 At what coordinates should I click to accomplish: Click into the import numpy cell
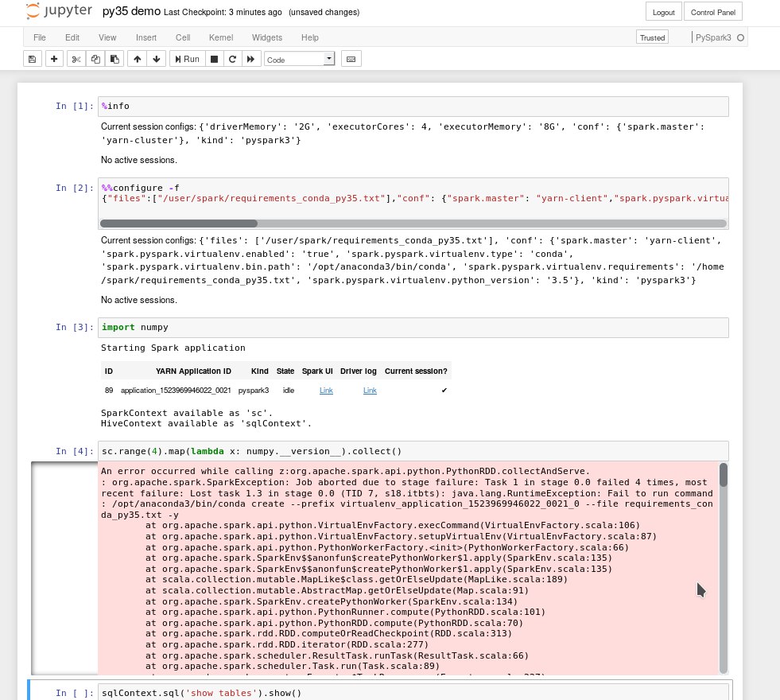(413, 328)
